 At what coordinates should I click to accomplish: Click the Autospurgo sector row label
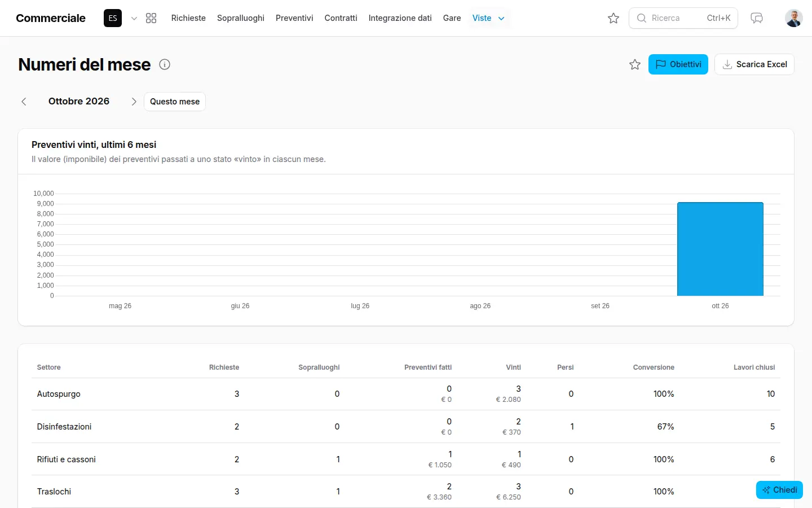pyautogui.click(x=59, y=394)
